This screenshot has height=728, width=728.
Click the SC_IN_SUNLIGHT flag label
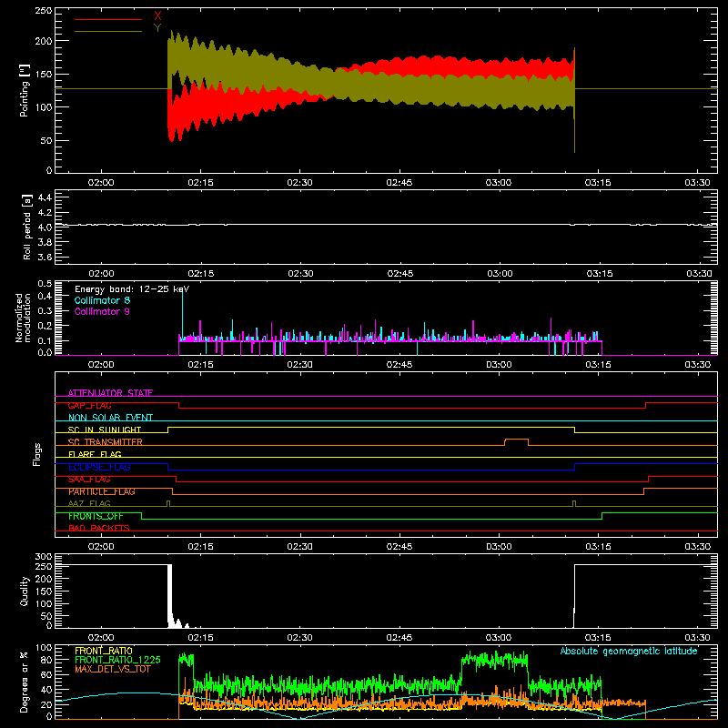pyautogui.click(x=105, y=430)
